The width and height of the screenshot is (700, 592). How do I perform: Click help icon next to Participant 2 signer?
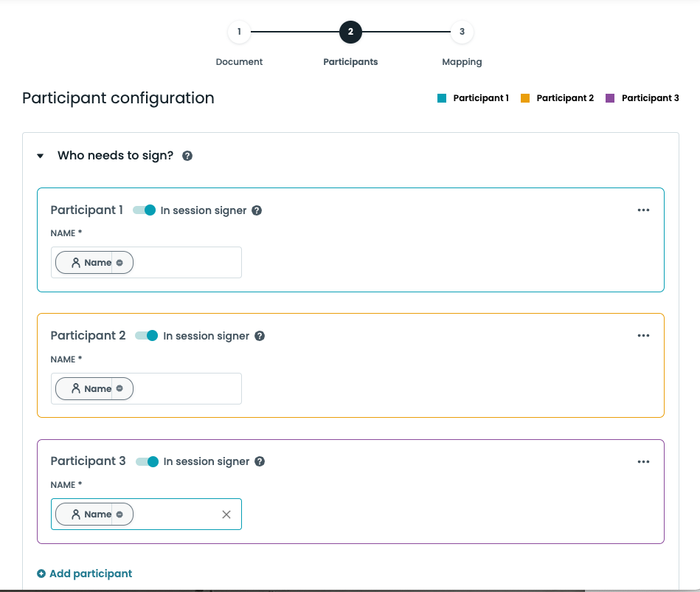(260, 336)
